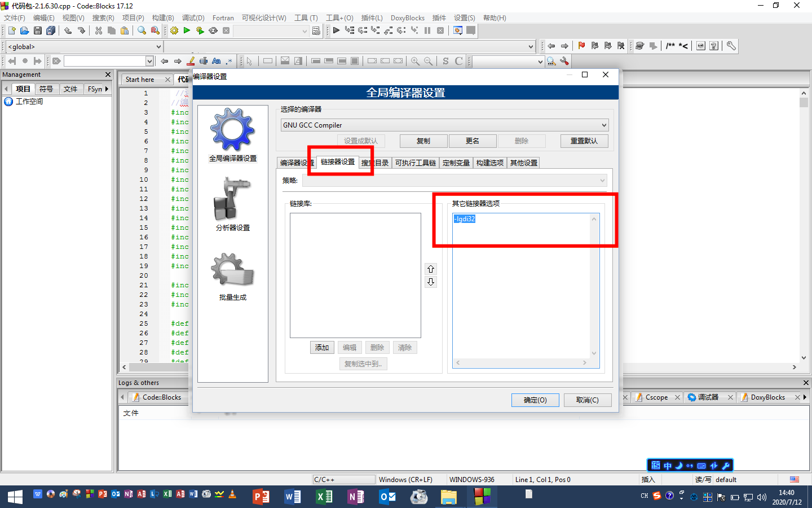Switch to 定制变量 tab

coord(456,163)
